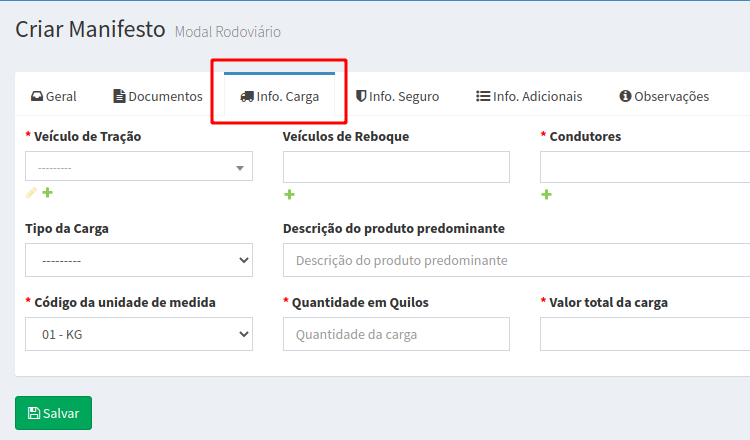Expand the Tipo da Carga select box

139,260
